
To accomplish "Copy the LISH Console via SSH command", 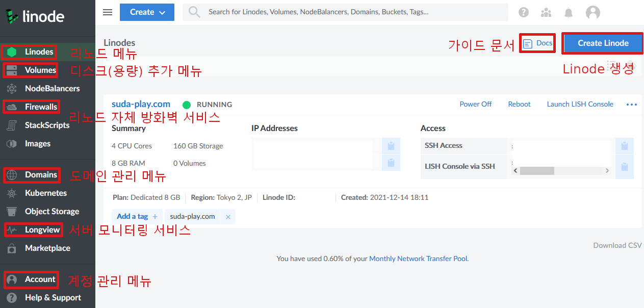I will click(625, 166).
